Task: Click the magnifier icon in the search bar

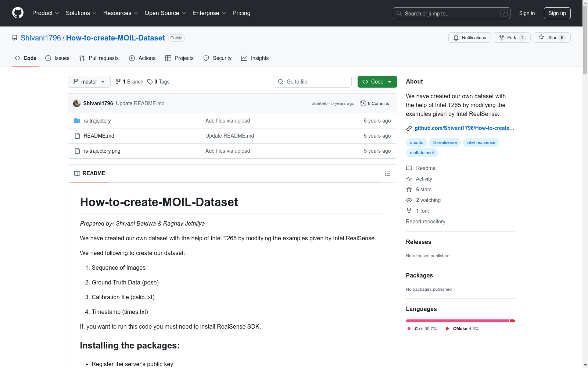Action: [399, 13]
